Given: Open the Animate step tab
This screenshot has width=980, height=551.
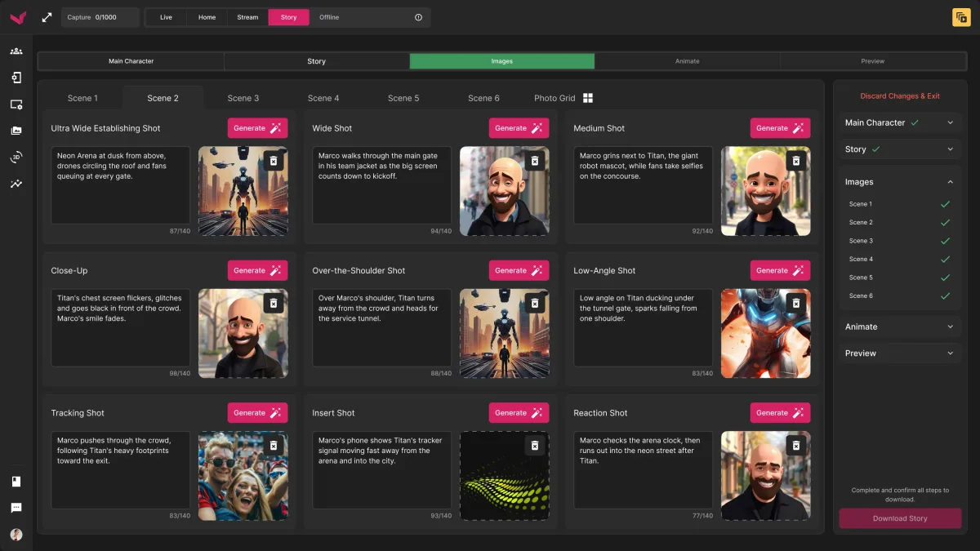Looking at the screenshot, I should click(687, 61).
